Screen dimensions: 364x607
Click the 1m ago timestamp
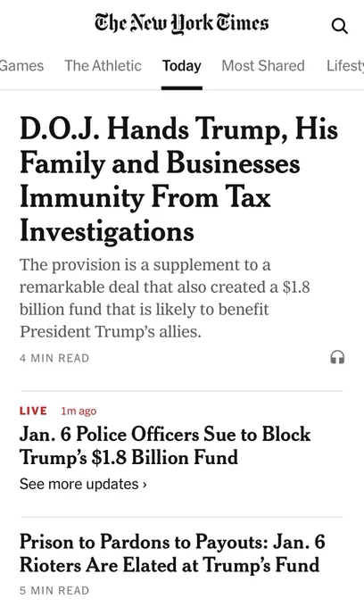point(79,411)
